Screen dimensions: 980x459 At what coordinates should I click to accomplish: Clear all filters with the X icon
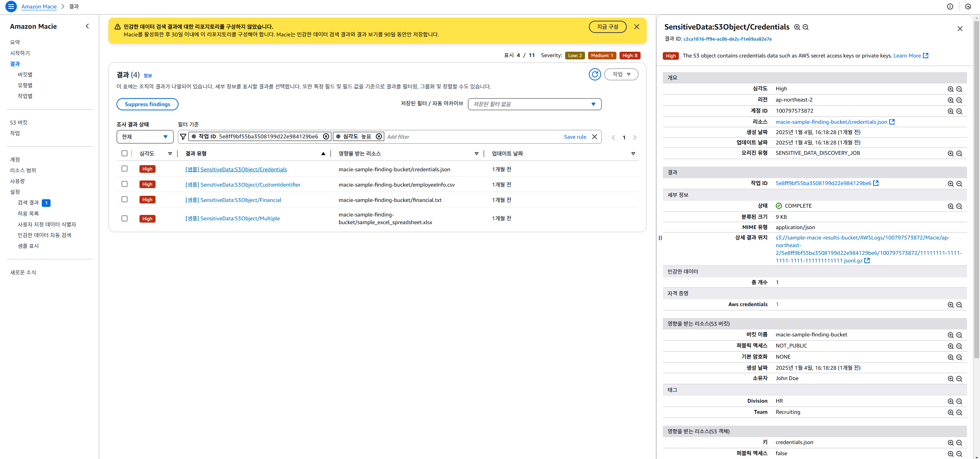pos(595,137)
